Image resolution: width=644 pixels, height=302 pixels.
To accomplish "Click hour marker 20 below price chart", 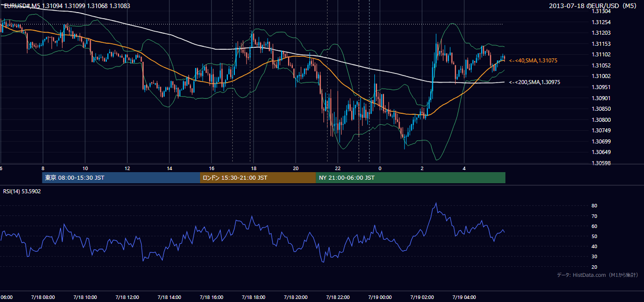I will pyautogui.click(x=296, y=168).
